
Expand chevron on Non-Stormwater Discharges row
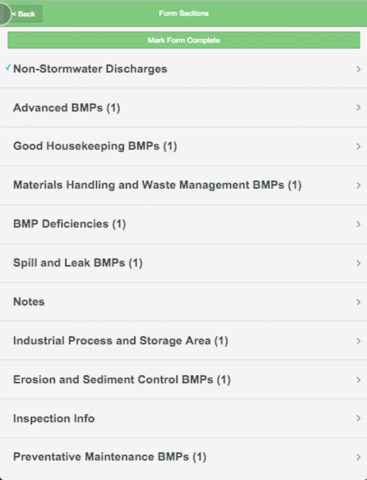click(359, 69)
